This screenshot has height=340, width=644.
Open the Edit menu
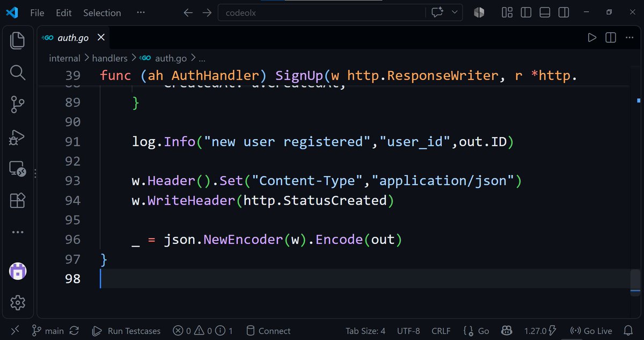(63, 12)
